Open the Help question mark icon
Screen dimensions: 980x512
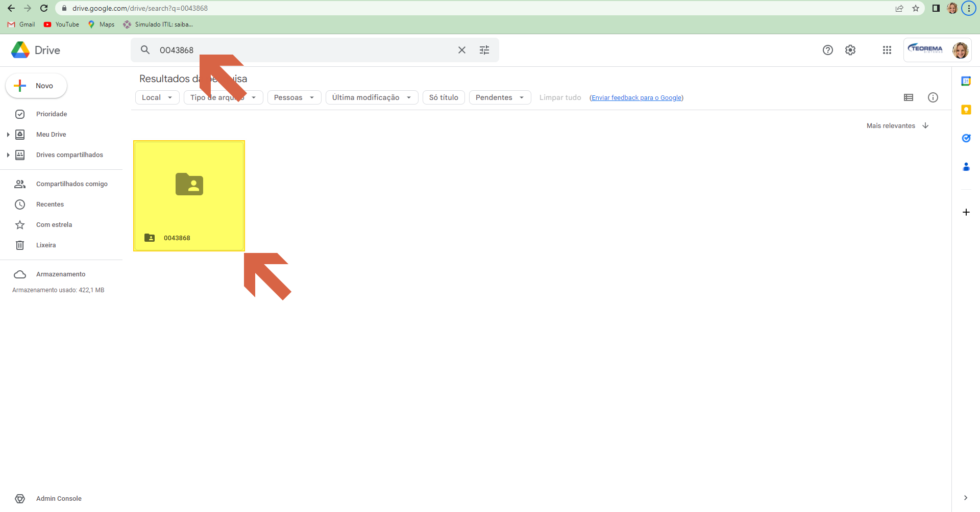click(828, 50)
